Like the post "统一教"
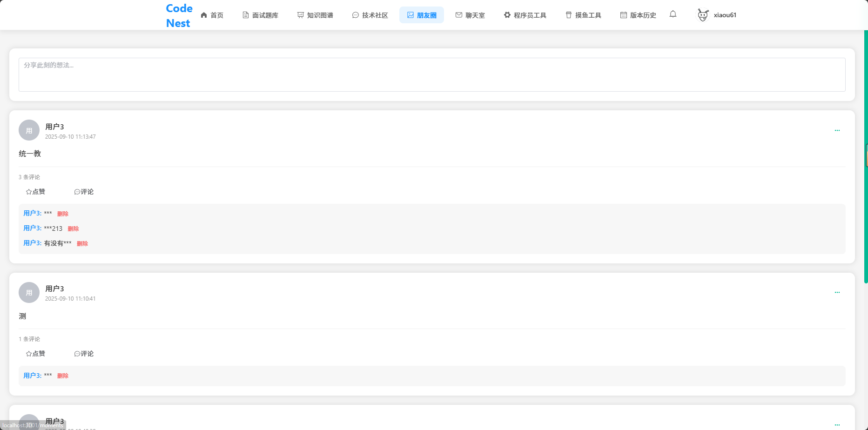 (x=35, y=192)
